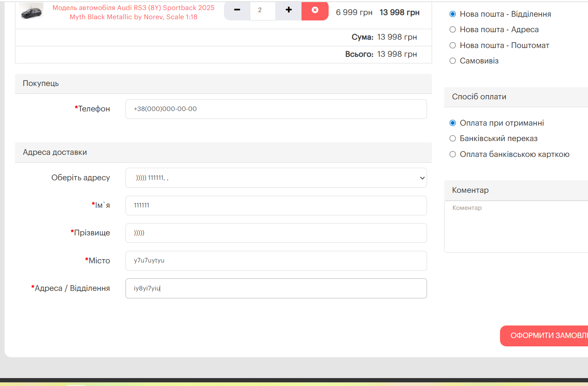Select Банківський переказ payment

point(452,139)
